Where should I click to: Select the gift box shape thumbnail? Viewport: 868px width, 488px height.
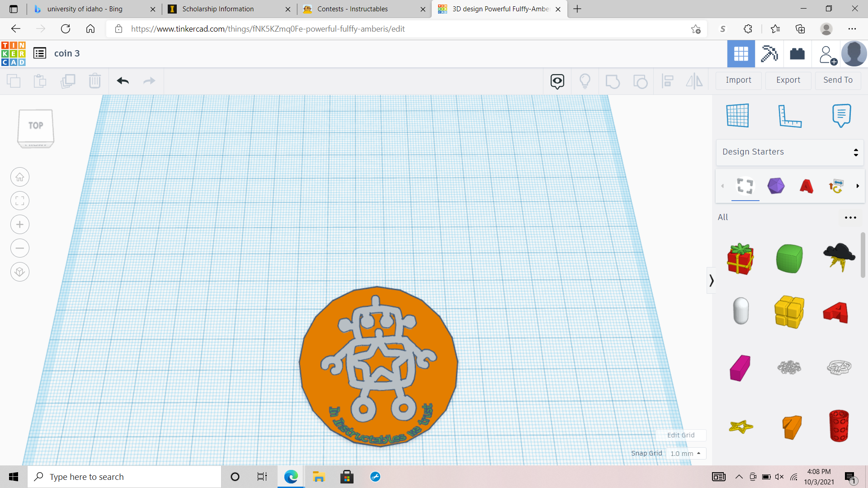click(x=740, y=259)
